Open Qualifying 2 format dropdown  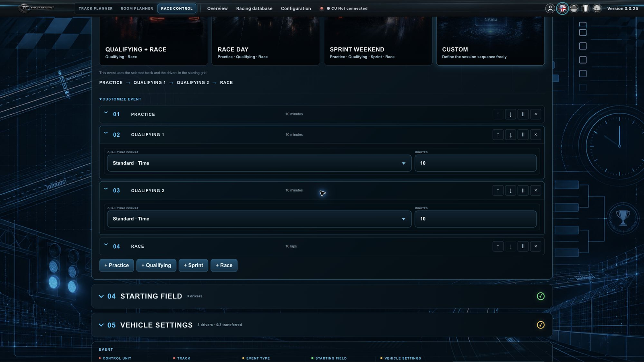pos(259,219)
